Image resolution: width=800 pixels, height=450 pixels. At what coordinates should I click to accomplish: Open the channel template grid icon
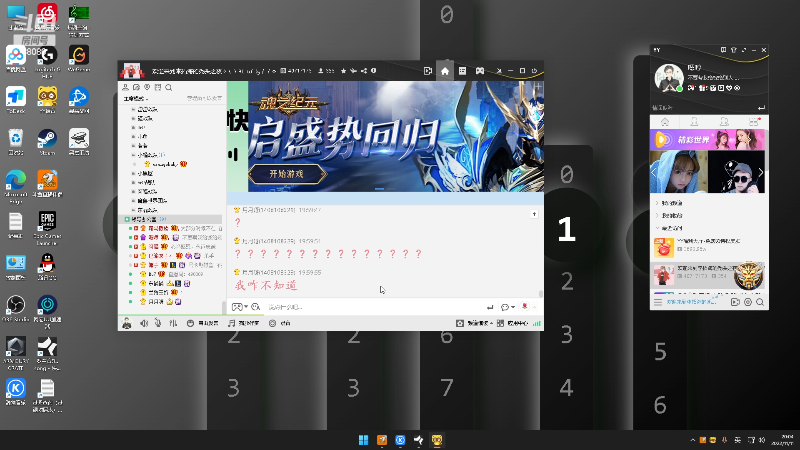coord(462,71)
